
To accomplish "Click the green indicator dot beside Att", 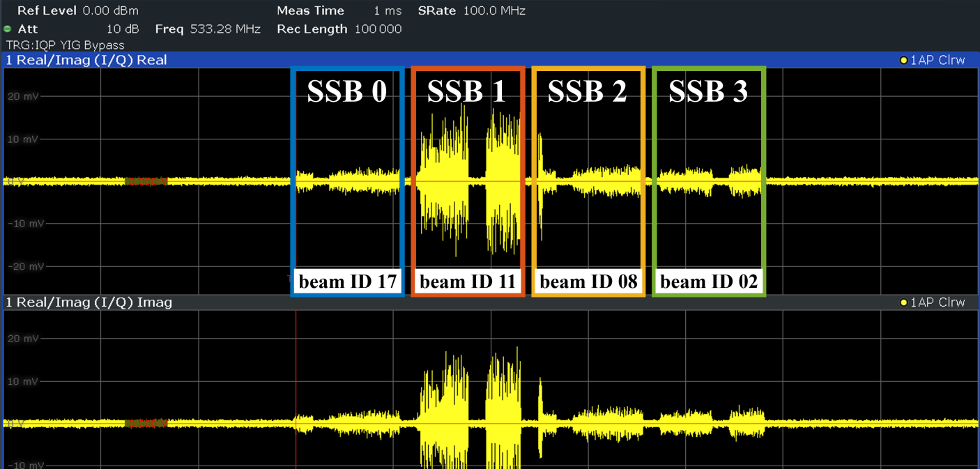I will pos(8,29).
